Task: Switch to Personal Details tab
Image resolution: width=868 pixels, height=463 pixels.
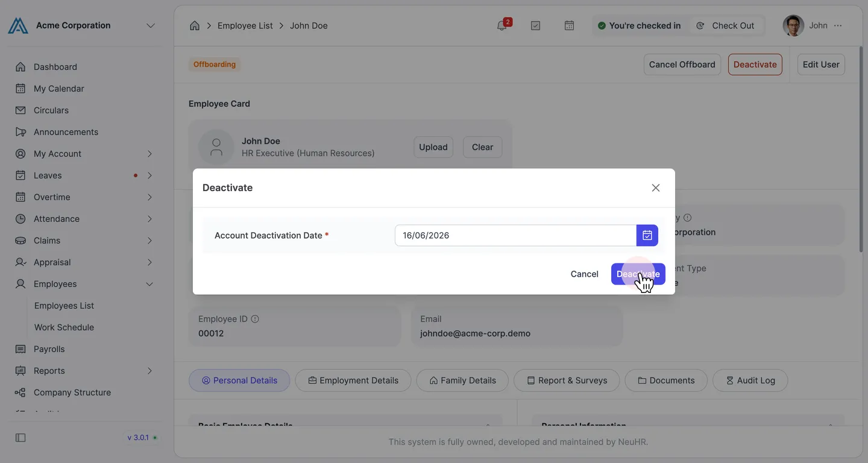Action: 239,380
